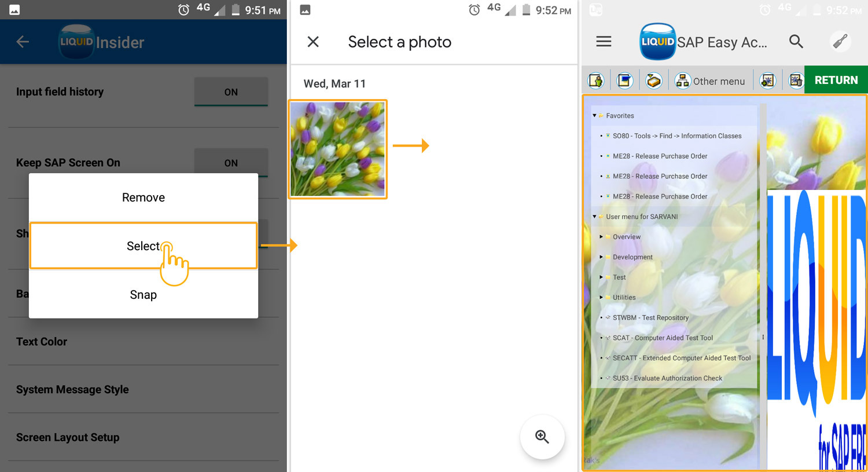Collapse User menu for SARVANI folder

594,217
